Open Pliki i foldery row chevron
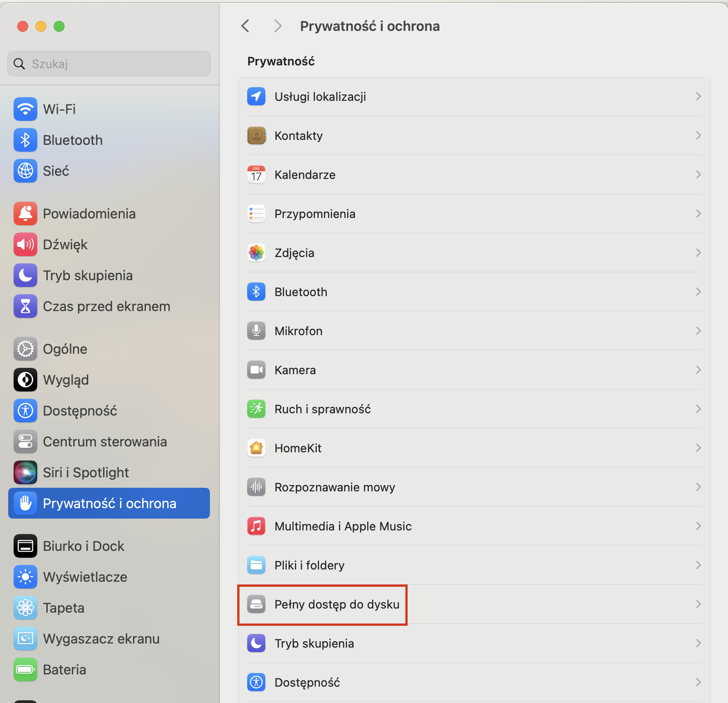 [x=698, y=565]
